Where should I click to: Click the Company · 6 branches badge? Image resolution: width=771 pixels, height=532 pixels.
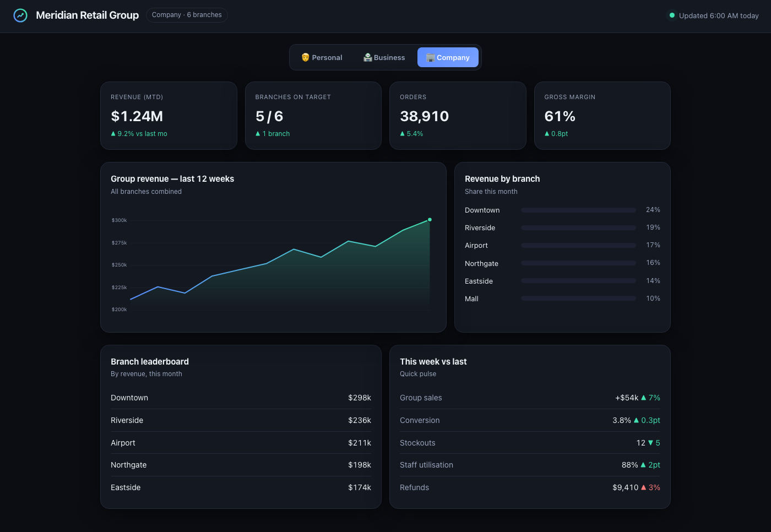pyautogui.click(x=187, y=15)
